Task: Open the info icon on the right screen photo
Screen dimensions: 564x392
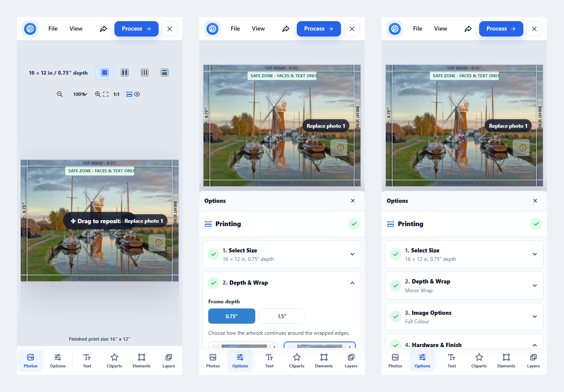Action: pyautogui.click(x=522, y=148)
